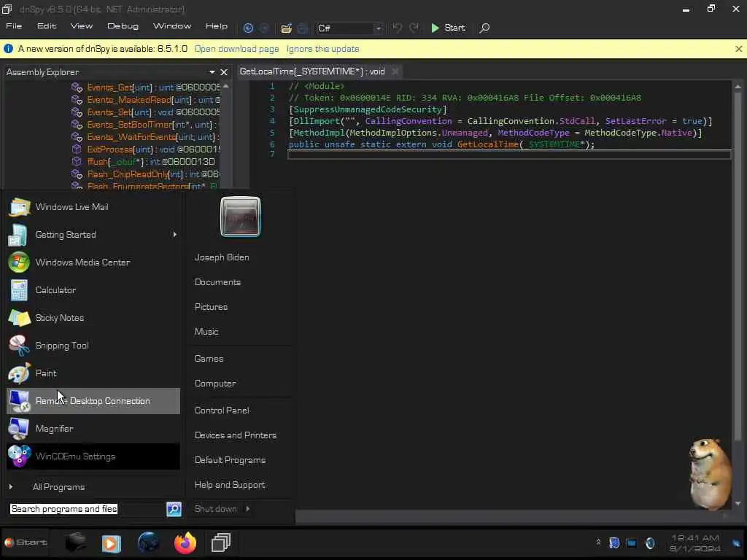Click the Shut down button
The image size is (747, 560).
pyautogui.click(x=215, y=509)
